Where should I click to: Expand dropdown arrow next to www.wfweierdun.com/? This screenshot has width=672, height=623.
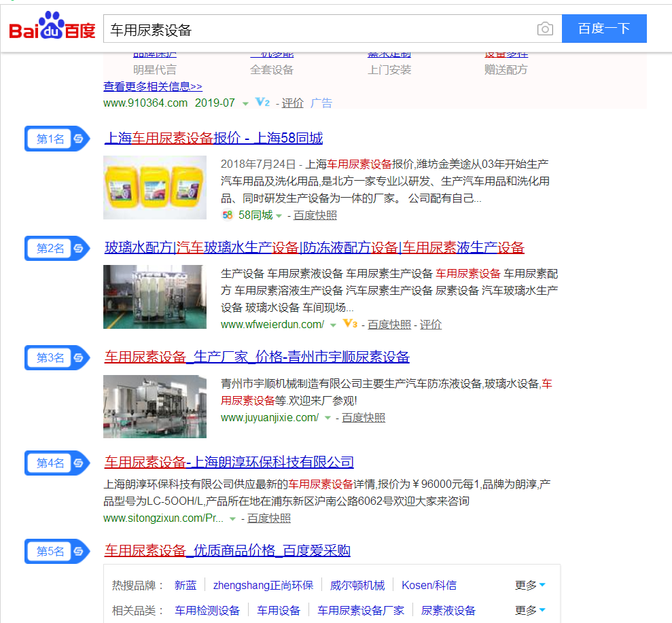click(333, 325)
